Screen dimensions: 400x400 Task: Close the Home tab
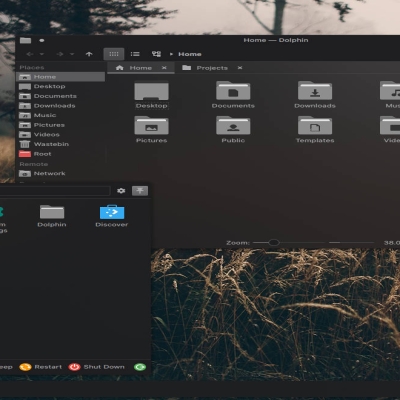[x=164, y=68]
